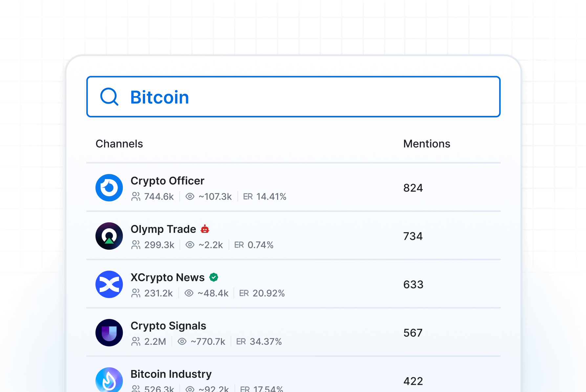Sort by the Mentions column header

426,144
